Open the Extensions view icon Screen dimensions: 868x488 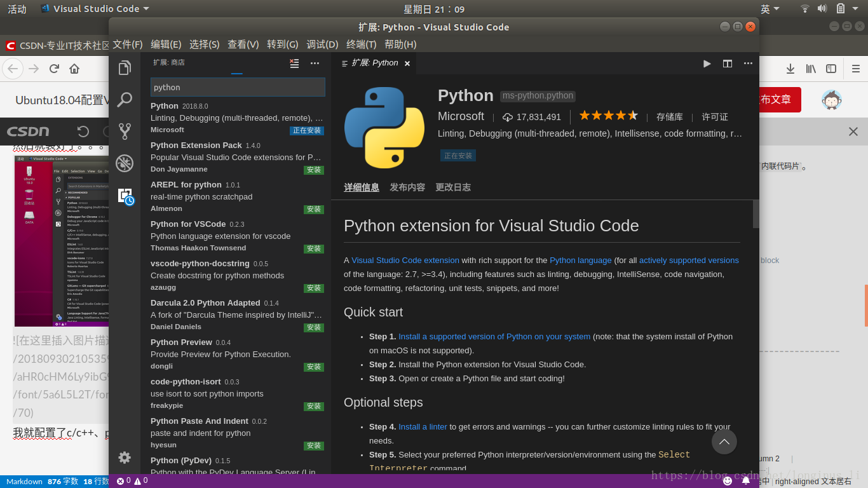125,196
